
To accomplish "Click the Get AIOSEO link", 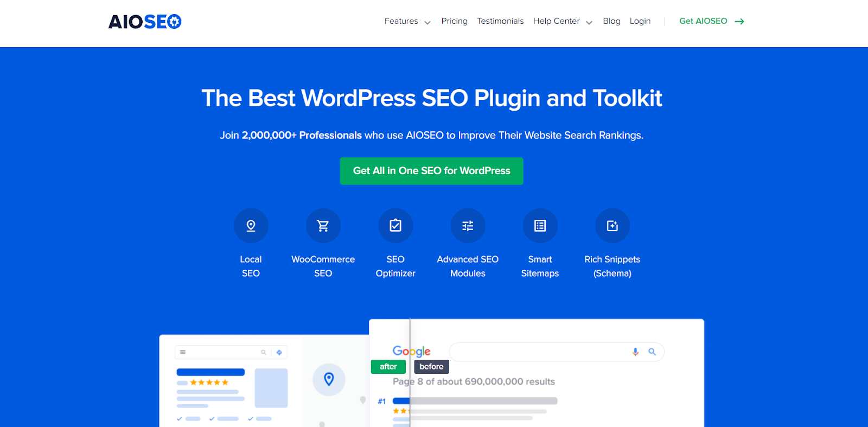I will (x=703, y=21).
